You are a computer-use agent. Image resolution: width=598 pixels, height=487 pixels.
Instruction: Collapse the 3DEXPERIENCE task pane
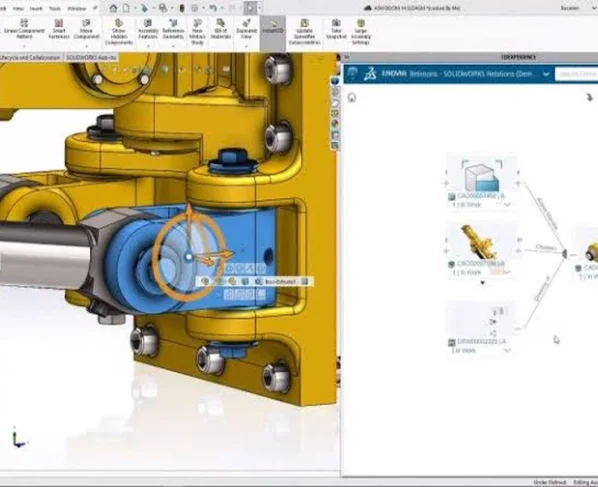(347, 57)
